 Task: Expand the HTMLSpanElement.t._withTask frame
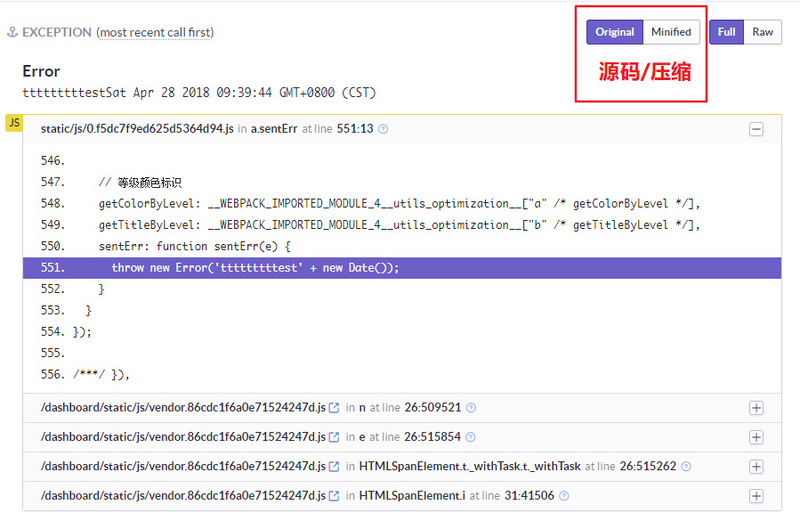tap(756, 467)
